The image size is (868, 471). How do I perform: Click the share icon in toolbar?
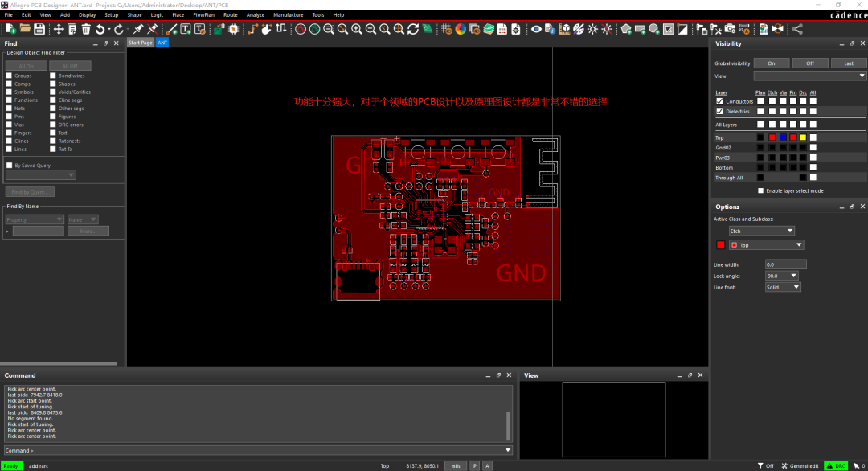tap(798, 29)
